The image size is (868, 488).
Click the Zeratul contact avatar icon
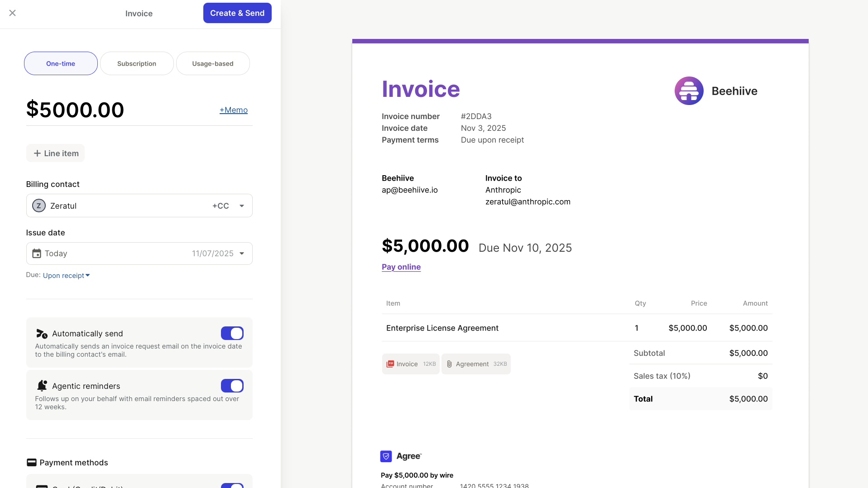[39, 206]
